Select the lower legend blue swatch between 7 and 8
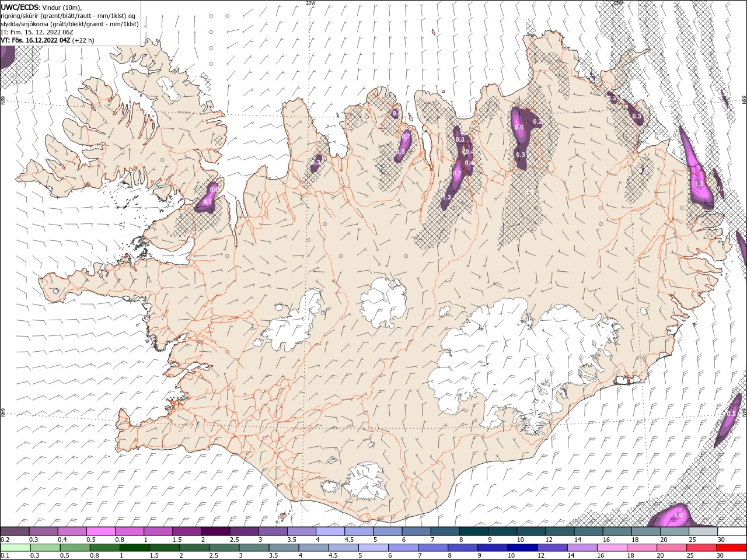The height and width of the screenshot is (560, 747). click(432, 548)
